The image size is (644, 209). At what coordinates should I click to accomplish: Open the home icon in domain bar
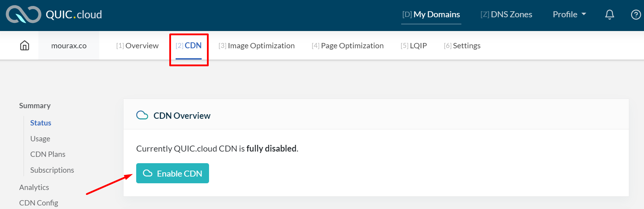tap(25, 45)
